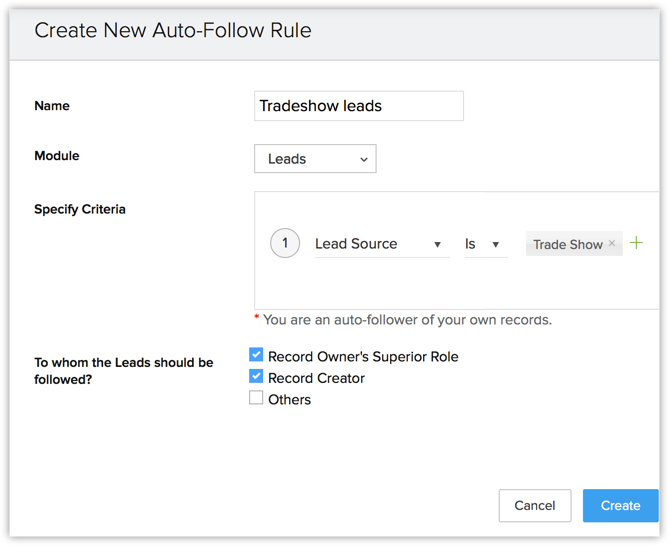Focus the Name field containing Tradeshow leads
669x546 pixels.
(x=358, y=106)
